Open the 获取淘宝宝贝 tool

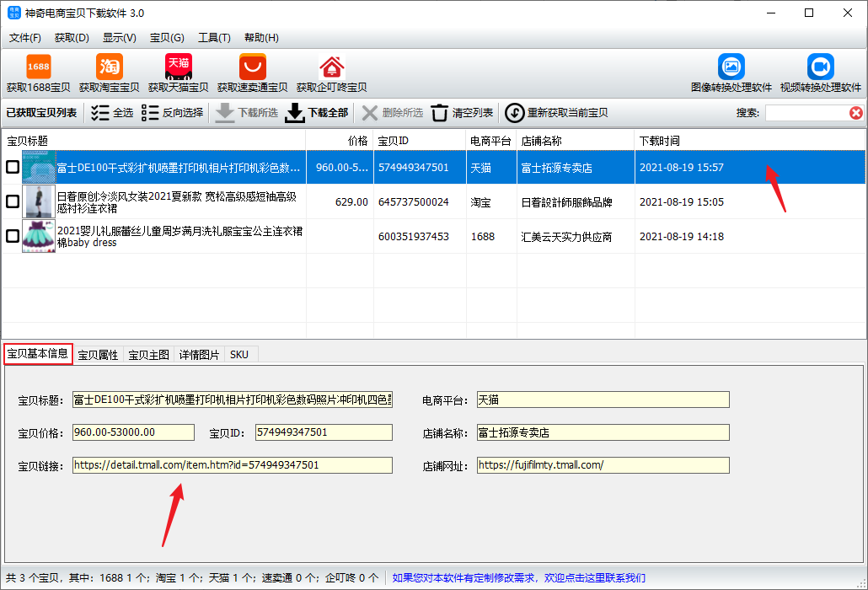(x=109, y=67)
